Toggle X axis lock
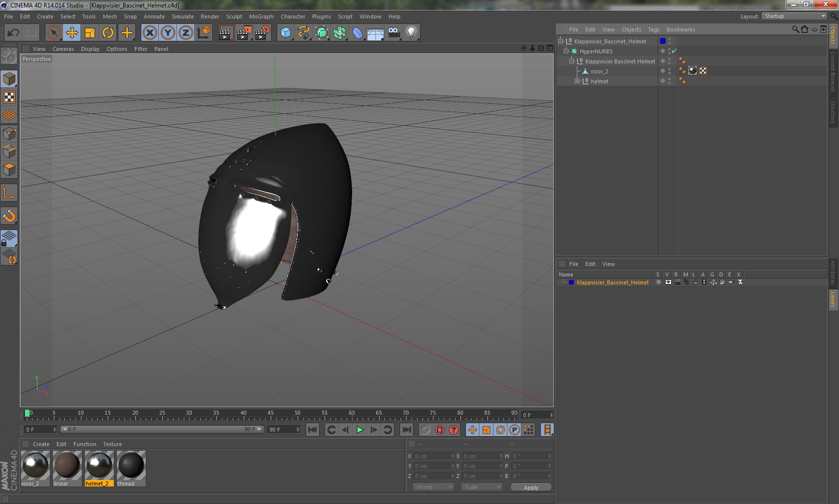The width and height of the screenshot is (839, 504). click(x=149, y=33)
